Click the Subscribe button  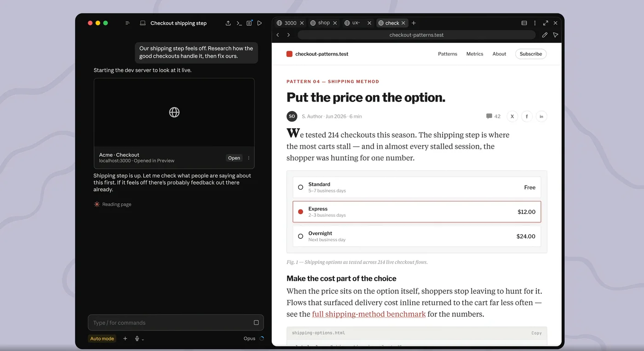pos(531,54)
